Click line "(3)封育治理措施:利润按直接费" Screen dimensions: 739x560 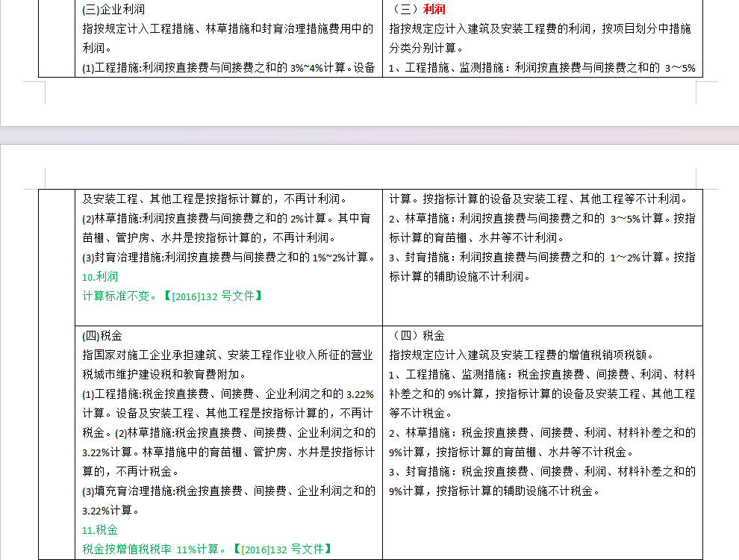pos(224,257)
